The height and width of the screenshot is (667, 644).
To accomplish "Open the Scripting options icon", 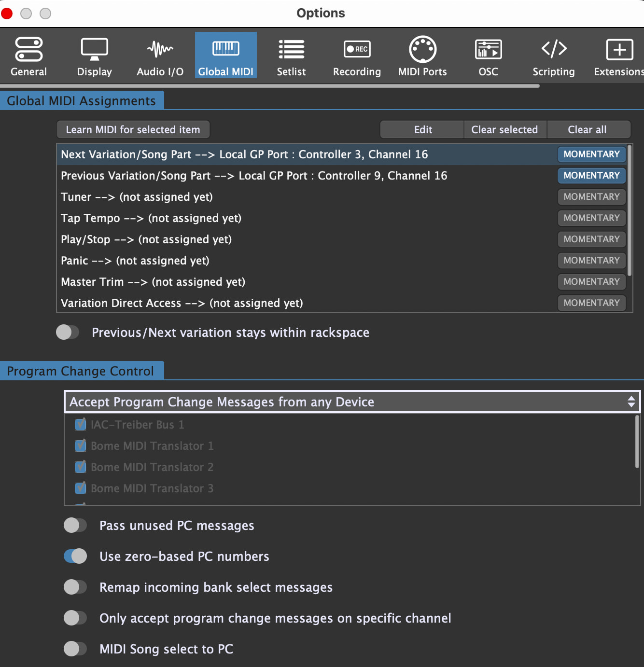I will [x=554, y=49].
